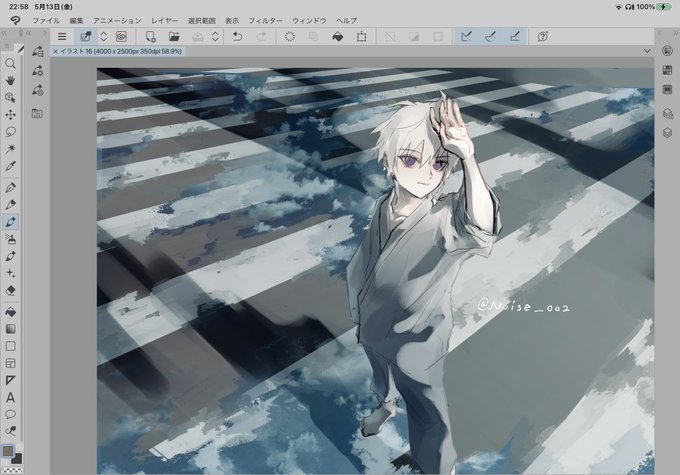The height and width of the screenshot is (475, 680).
Task: Open the Color Set panel icon
Action: (37, 114)
